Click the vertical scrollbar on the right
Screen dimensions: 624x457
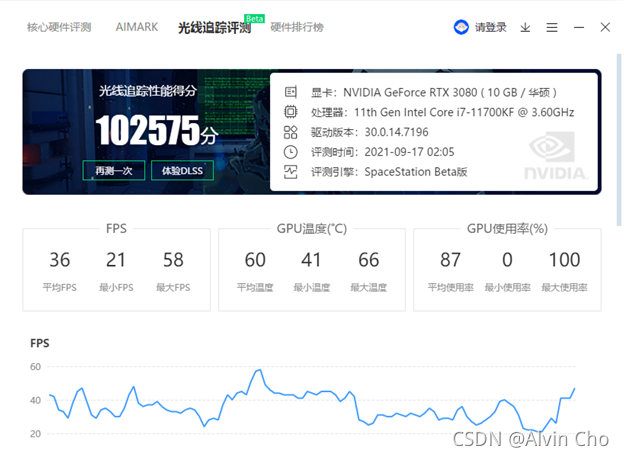(619, 139)
